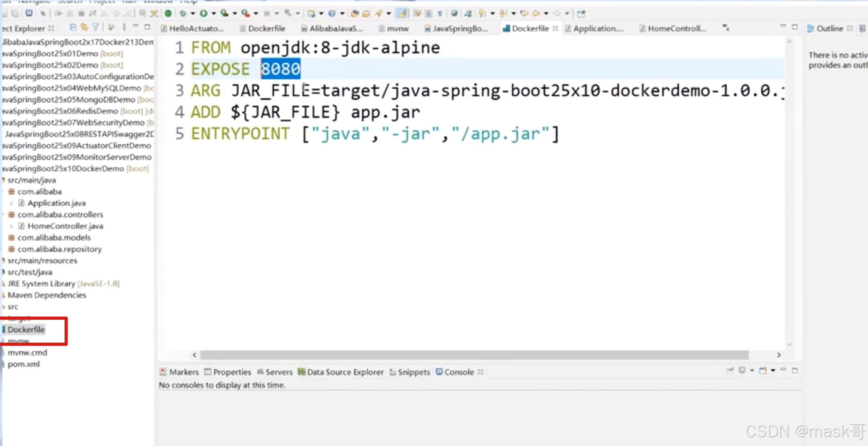
Task: Expand the HomeController.java tree node
Action: click(x=11, y=226)
